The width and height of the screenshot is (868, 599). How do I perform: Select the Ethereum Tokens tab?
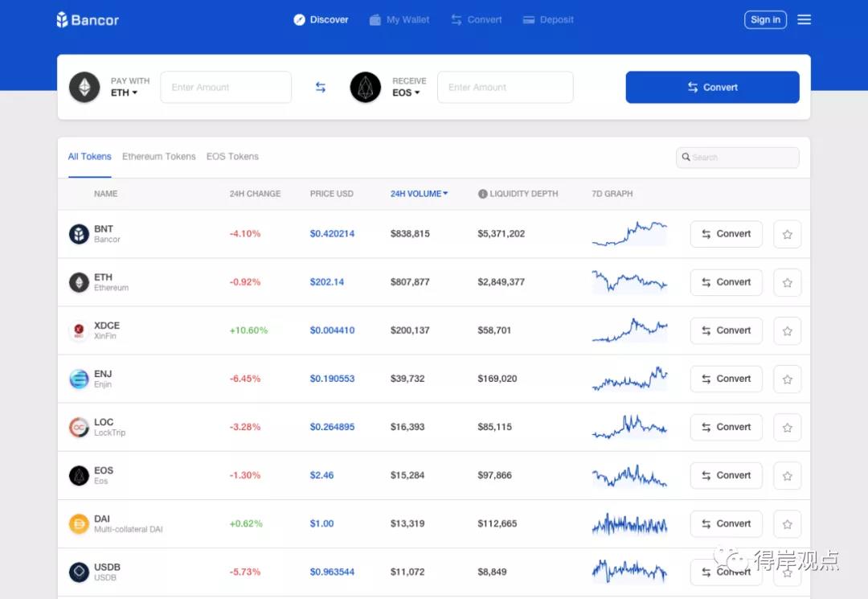[159, 157]
